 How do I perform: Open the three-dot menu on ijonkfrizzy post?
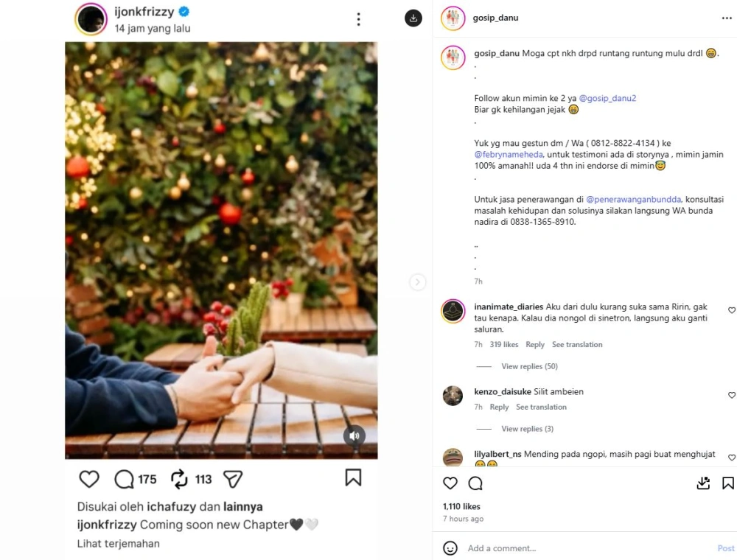click(x=358, y=18)
